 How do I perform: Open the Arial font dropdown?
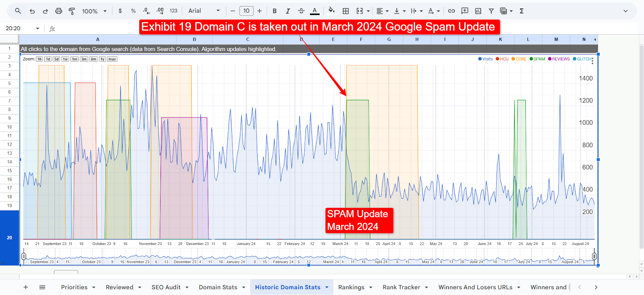[x=204, y=11]
